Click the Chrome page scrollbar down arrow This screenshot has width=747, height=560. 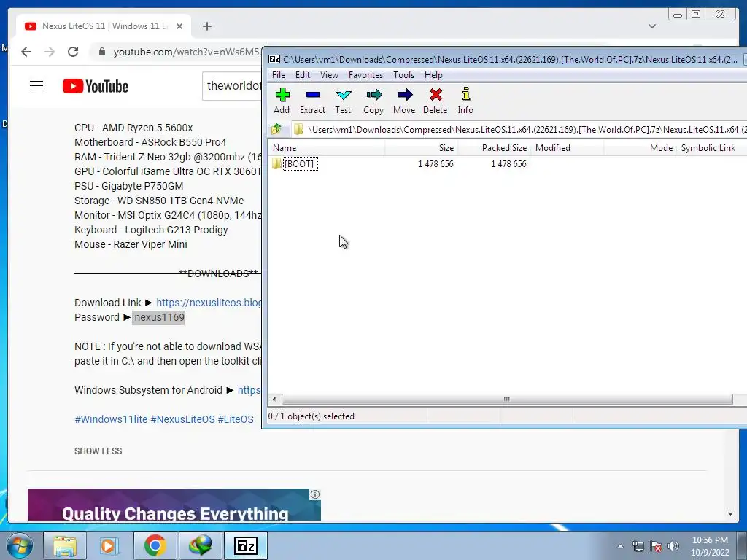tap(730, 514)
